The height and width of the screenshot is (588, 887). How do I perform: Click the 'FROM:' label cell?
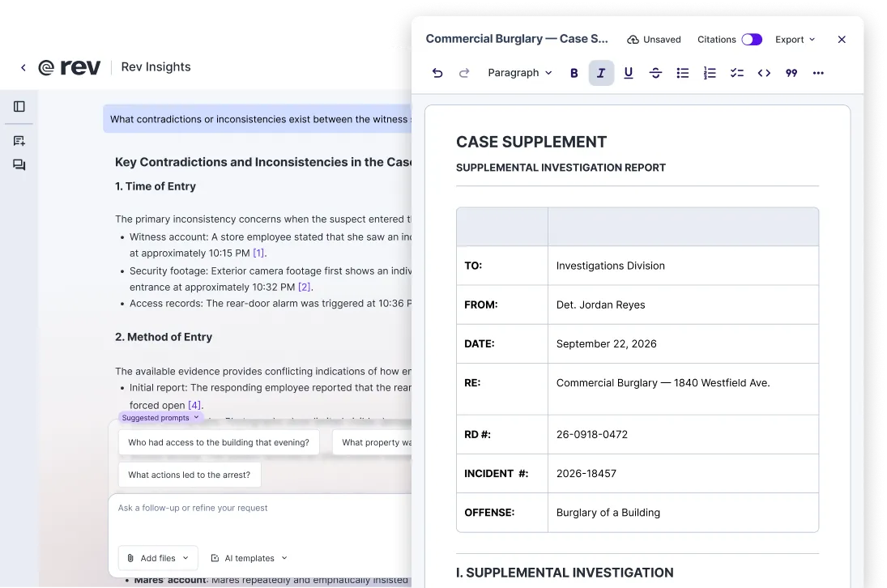click(x=501, y=305)
